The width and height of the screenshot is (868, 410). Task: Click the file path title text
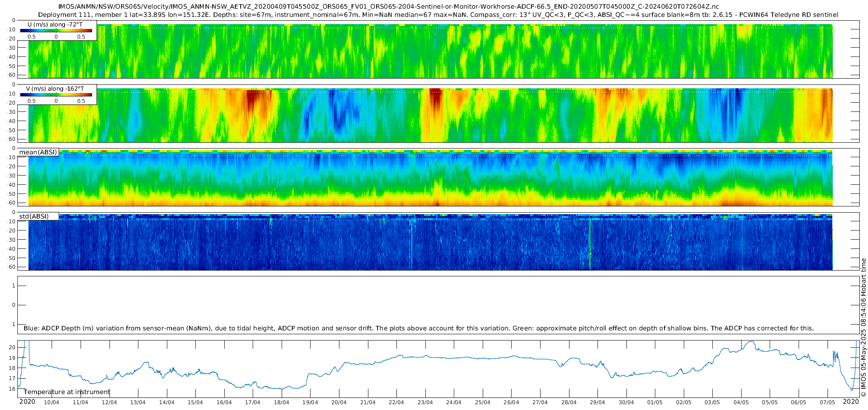pyautogui.click(x=388, y=7)
